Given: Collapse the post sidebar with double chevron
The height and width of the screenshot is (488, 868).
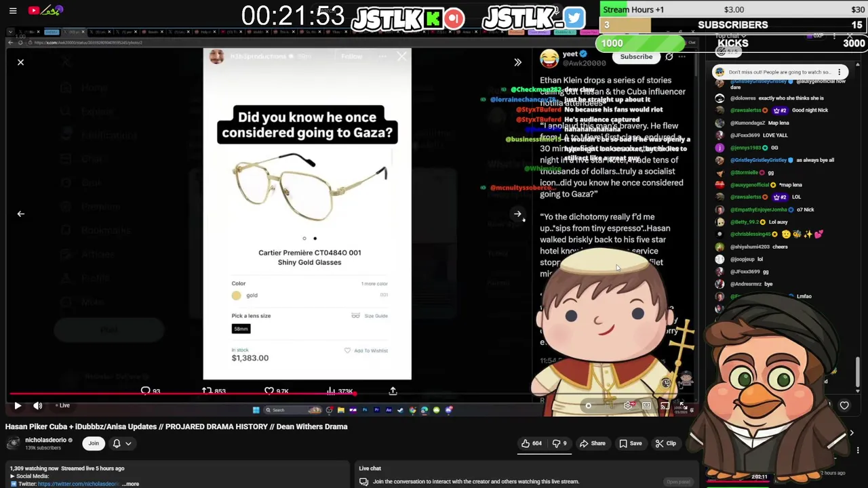Looking at the screenshot, I should click(x=517, y=62).
